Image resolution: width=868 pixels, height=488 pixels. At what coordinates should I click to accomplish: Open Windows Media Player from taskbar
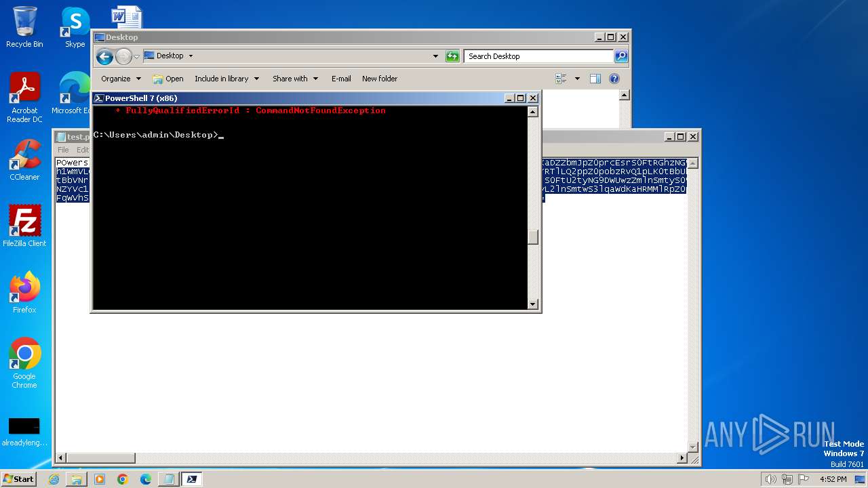tap(100, 479)
